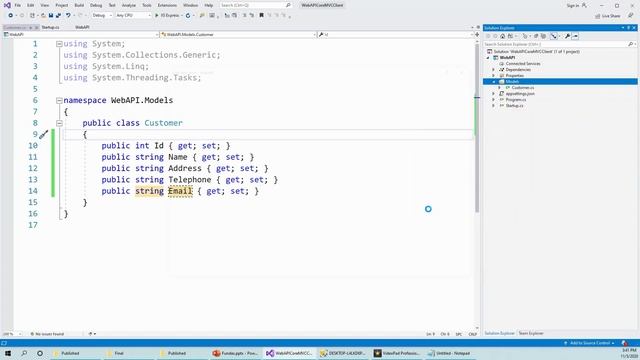Select appsettings.json in Solution Explorer
The image size is (640, 360).
tap(520, 94)
